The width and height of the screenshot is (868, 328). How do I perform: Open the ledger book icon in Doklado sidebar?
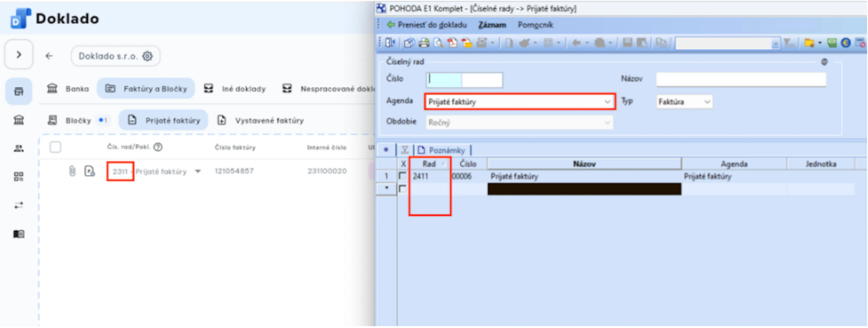(x=19, y=234)
